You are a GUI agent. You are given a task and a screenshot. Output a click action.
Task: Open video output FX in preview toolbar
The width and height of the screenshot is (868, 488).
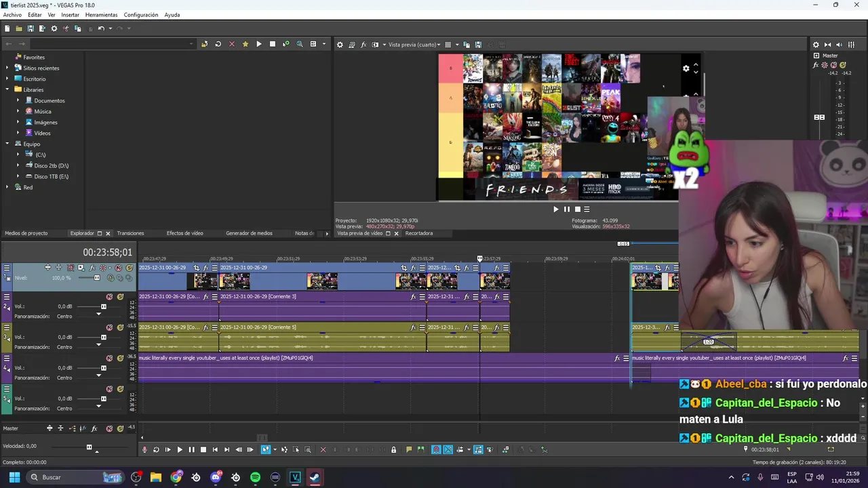coord(363,45)
